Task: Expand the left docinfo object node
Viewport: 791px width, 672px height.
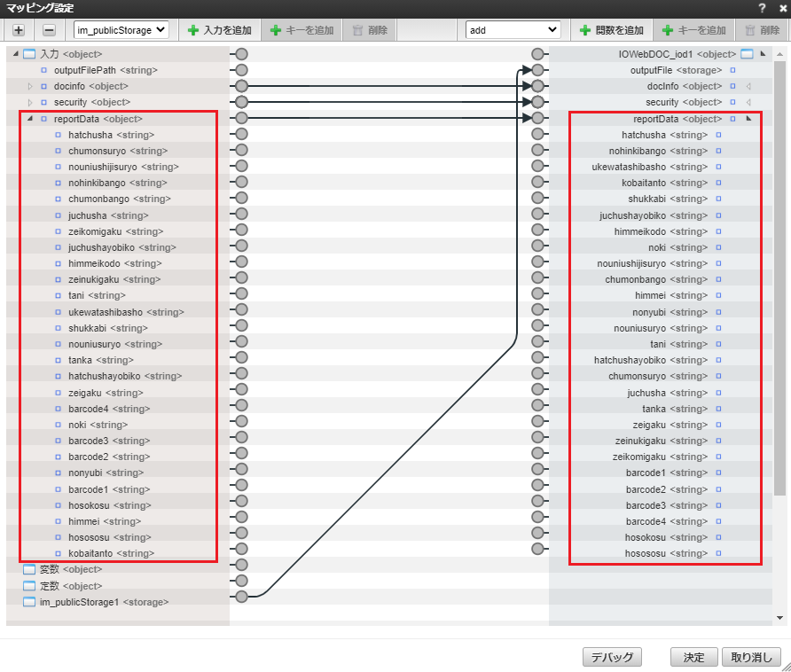Action: (x=30, y=86)
